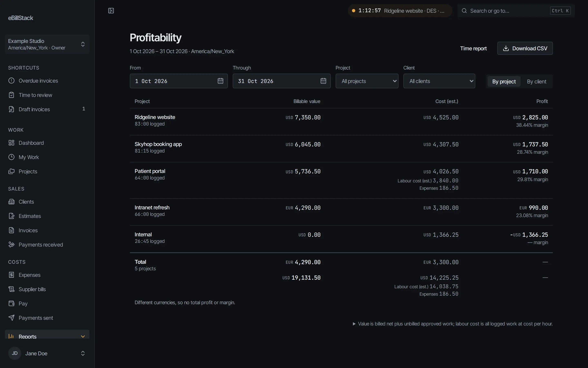Click the Invoices page icon
The image size is (588, 368).
coord(11,230)
